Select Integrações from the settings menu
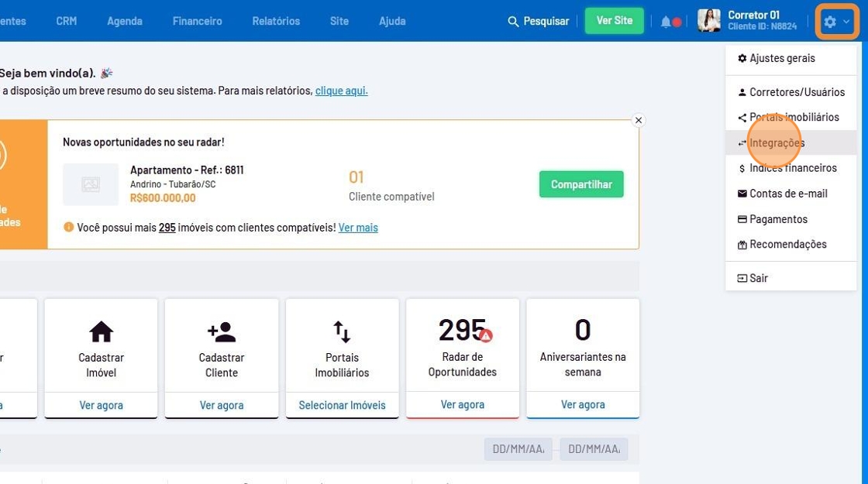 [777, 142]
